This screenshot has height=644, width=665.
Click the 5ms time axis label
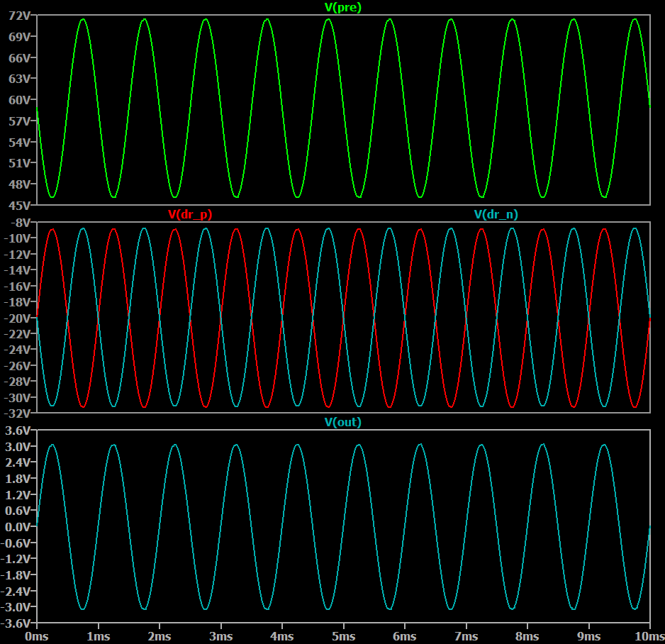[x=344, y=636]
